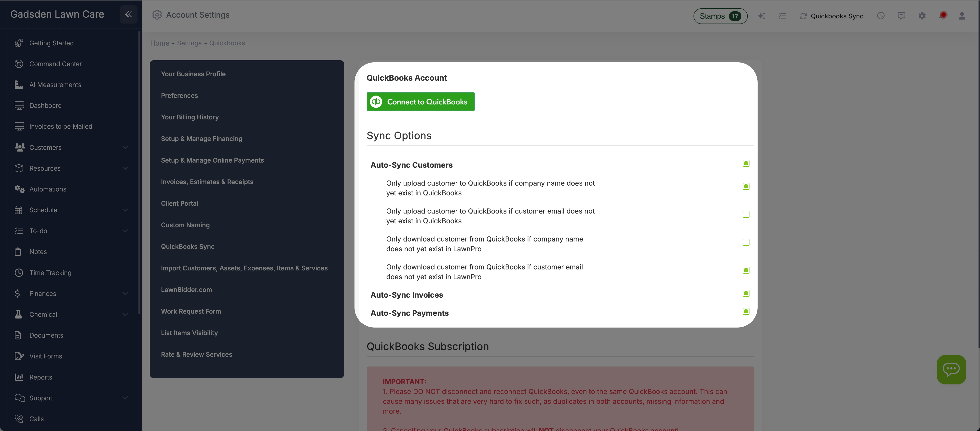Image resolution: width=980 pixels, height=431 pixels.
Task: Select AI Measurements in the sidebar
Action: (55, 84)
